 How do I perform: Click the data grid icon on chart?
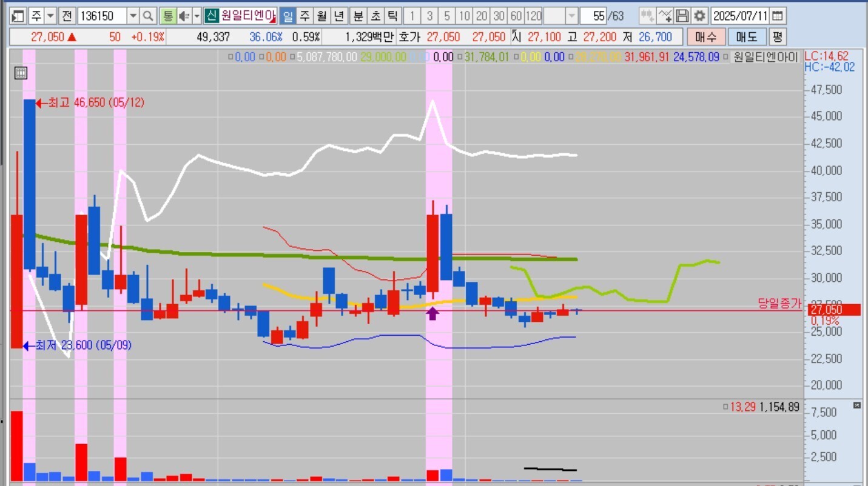(21, 73)
